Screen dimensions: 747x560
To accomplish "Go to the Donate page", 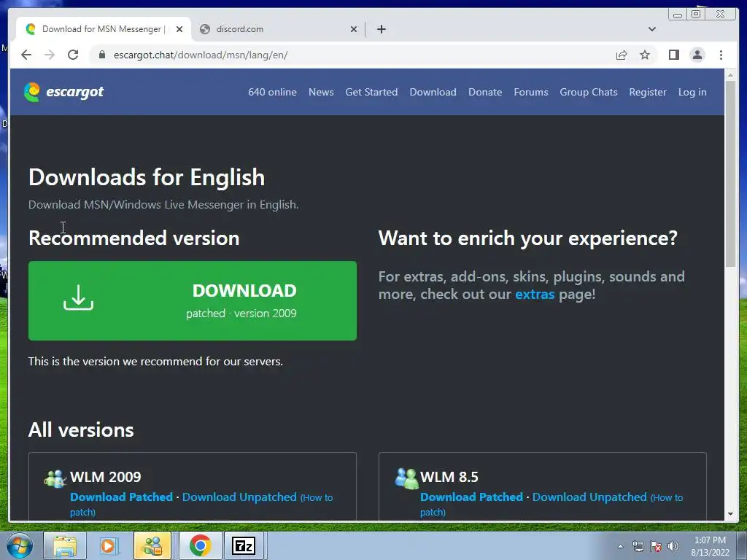I will [x=485, y=92].
